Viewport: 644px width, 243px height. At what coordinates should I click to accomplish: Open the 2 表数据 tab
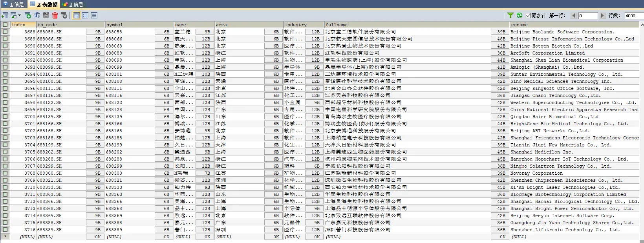click(44, 4)
